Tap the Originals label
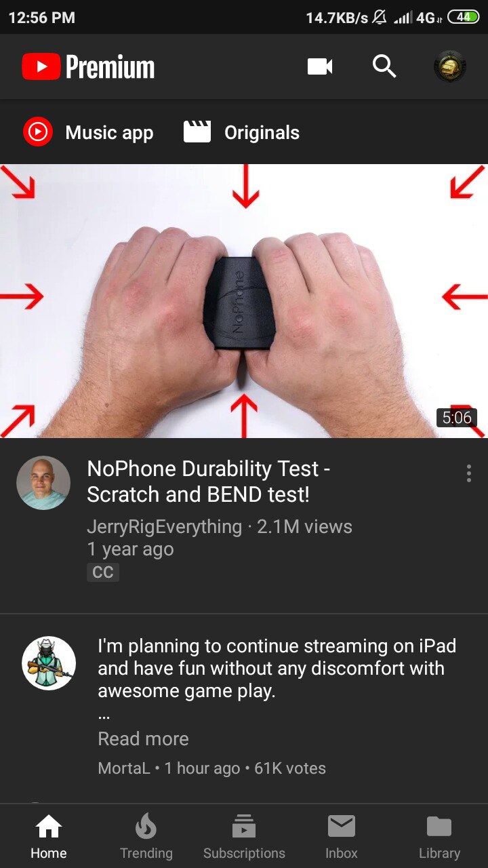Viewport: 488px width, 868px height. coord(262,133)
